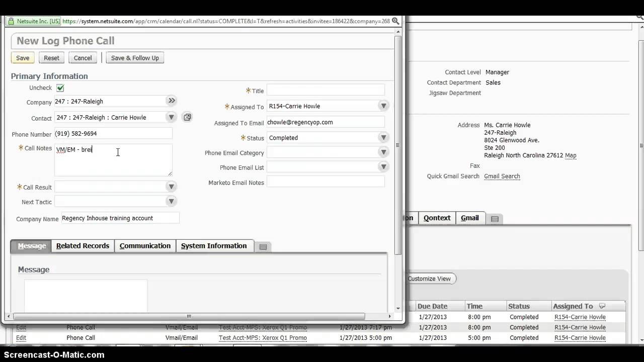
Task: Click the Save button
Action: tap(23, 58)
